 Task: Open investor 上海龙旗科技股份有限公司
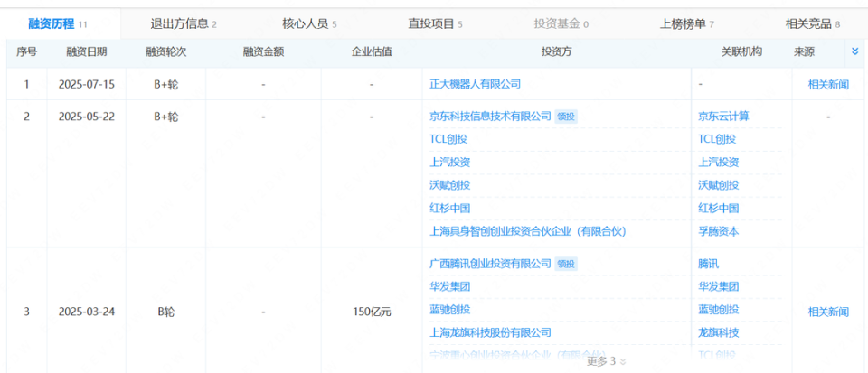click(x=490, y=332)
